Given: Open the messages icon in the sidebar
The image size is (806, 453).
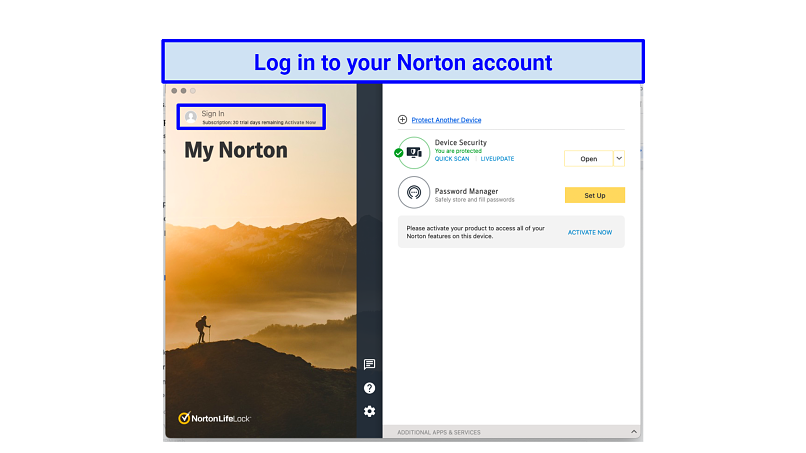Looking at the screenshot, I should [370, 365].
